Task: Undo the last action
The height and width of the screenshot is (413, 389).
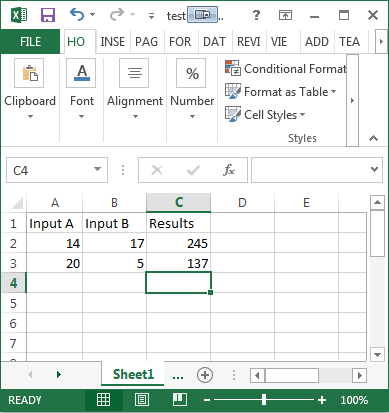Action: (77, 15)
